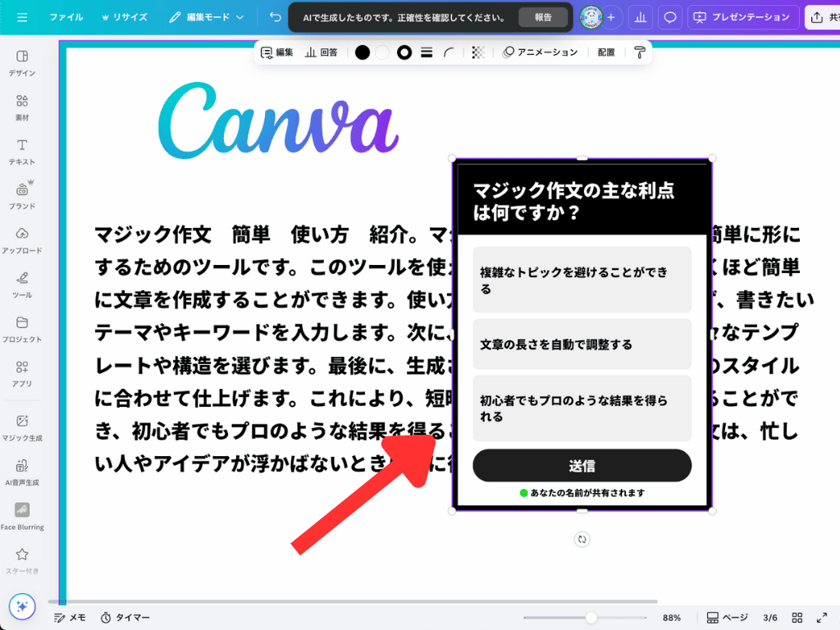Open the 配置 position option
Screen dimensions: 840x630
[x=606, y=52]
